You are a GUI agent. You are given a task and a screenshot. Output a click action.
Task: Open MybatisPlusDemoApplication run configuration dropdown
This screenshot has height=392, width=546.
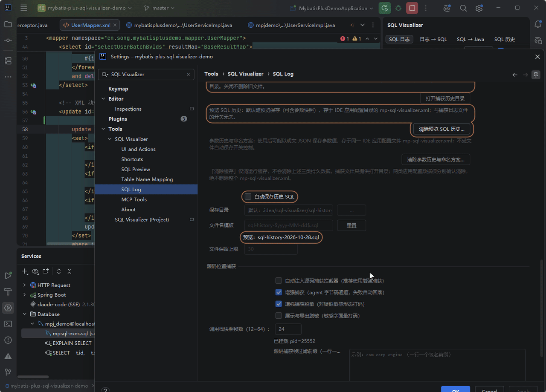point(331,8)
